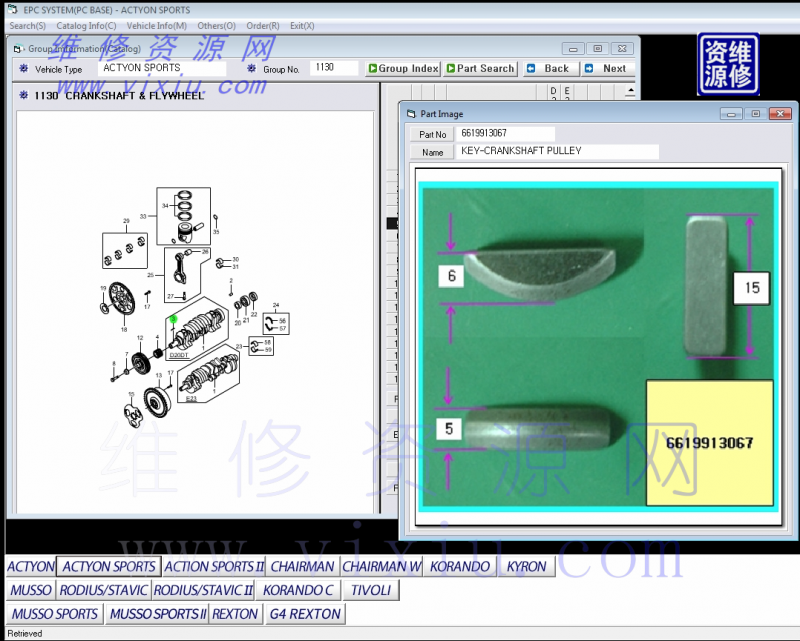Select the TIVOLI vehicle tab
Image resolution: width=800 pixels, height=641 pixels.
click(371, 590)
